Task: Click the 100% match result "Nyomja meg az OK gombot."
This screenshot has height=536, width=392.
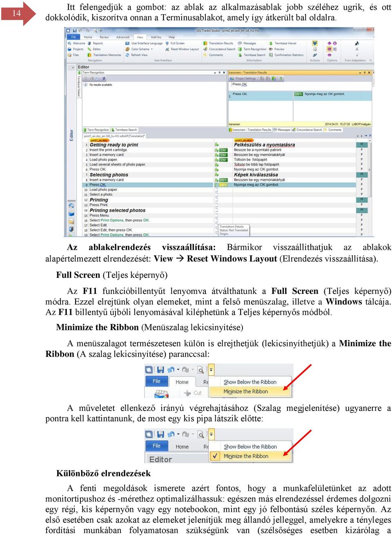Action: pos(325,94)
